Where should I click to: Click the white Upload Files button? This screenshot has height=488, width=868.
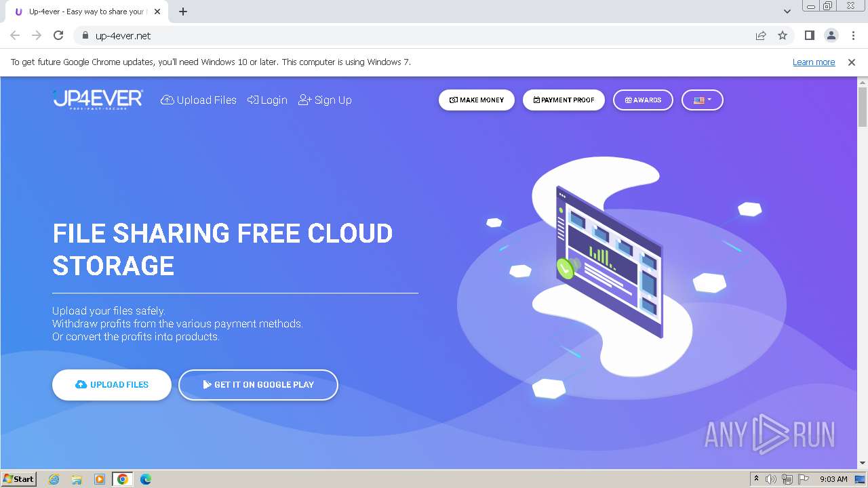coord(112,384)
